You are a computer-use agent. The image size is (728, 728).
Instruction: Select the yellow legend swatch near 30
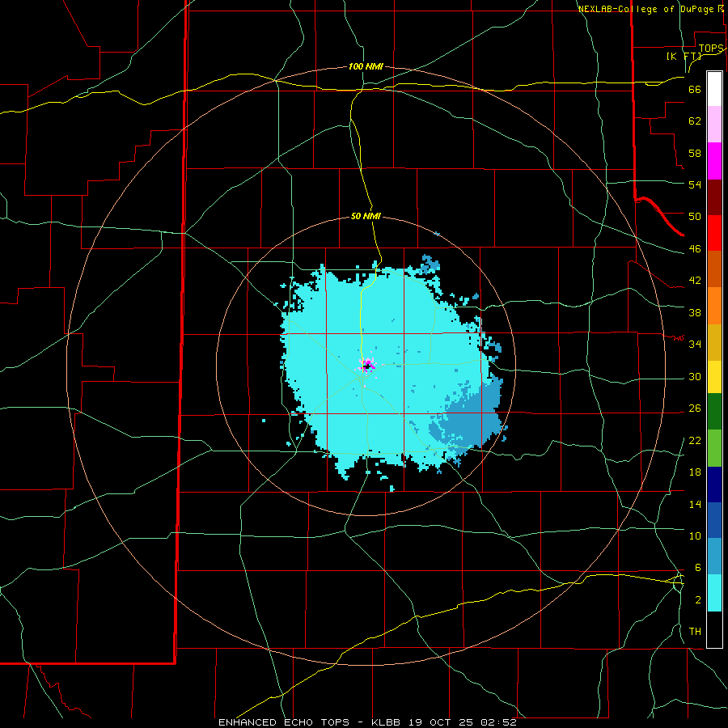click(714, 377)
